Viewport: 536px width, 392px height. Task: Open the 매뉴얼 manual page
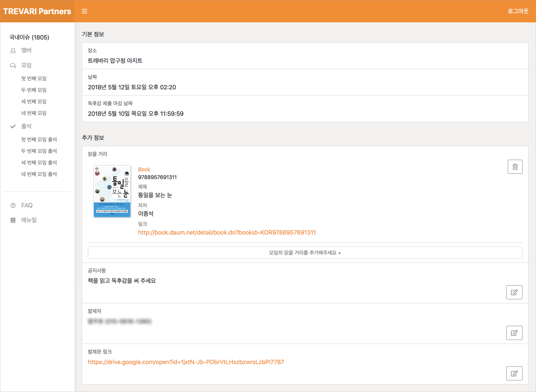click(x=29, y=220)
